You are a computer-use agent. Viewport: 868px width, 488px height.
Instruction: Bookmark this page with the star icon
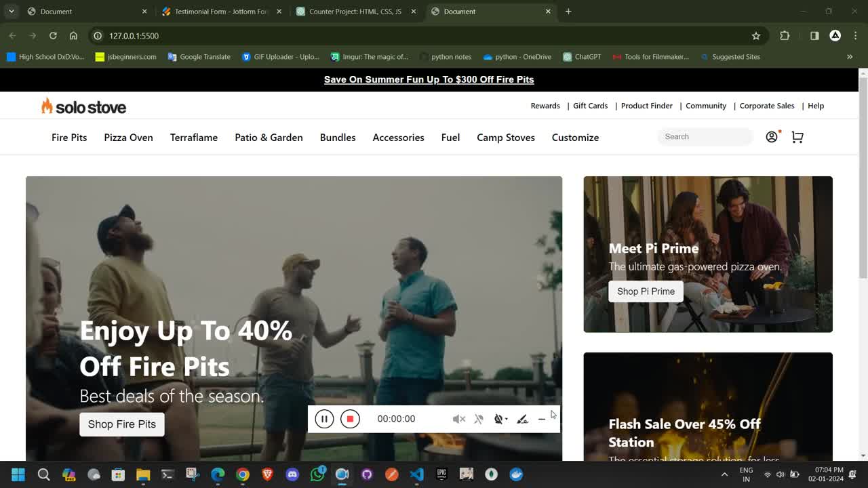(756, 36)
